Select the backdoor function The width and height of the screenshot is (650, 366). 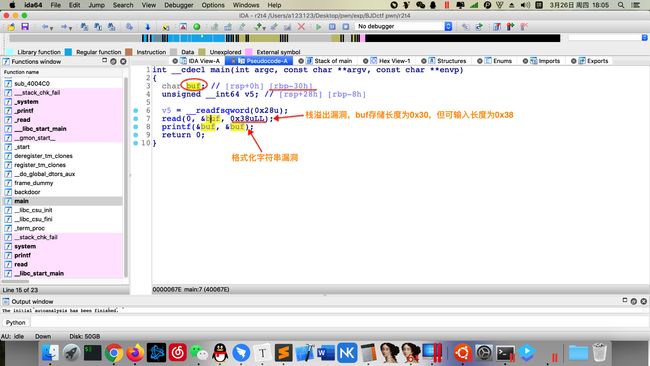[x=63, y=192]
